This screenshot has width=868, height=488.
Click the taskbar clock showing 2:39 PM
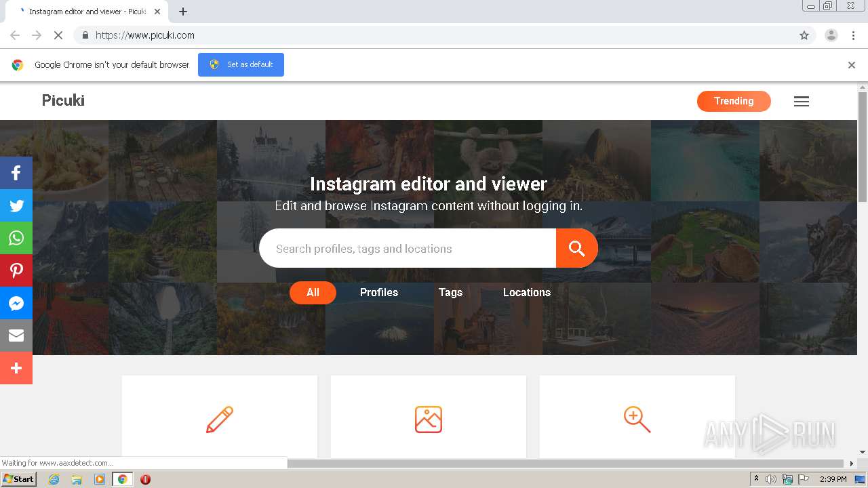click(x=833, y=479)
